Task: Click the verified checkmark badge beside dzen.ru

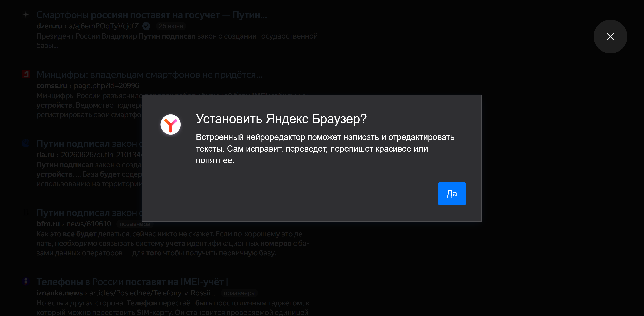Action: [x=146, y=26]
